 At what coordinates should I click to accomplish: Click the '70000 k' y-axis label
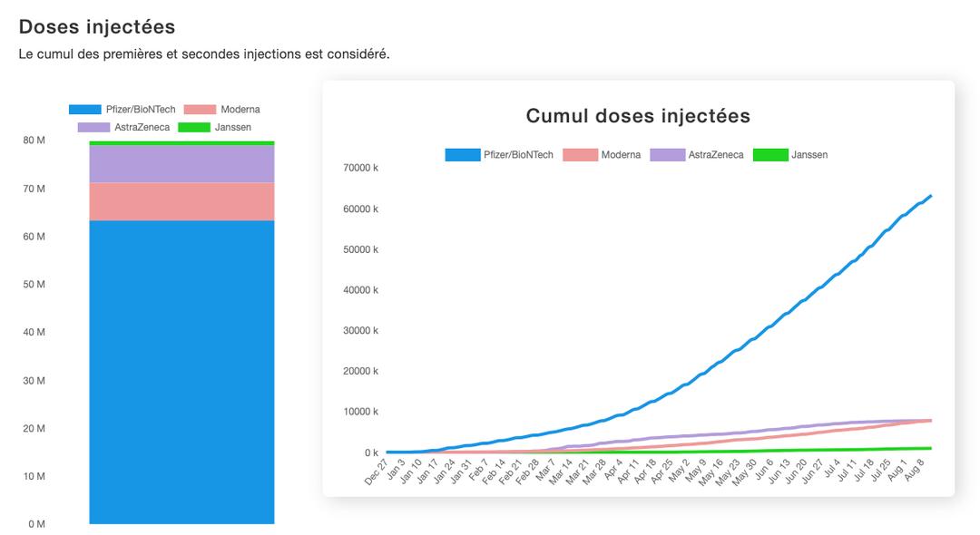[360, 168]
